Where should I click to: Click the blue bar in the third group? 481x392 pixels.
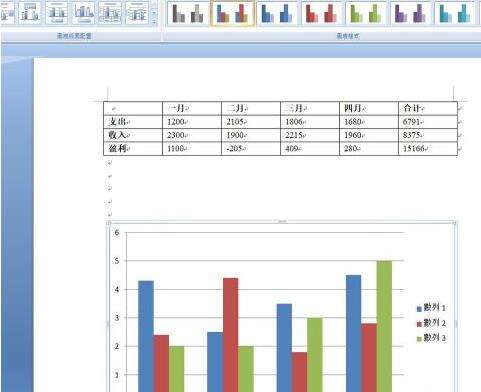tap(284, 348)
